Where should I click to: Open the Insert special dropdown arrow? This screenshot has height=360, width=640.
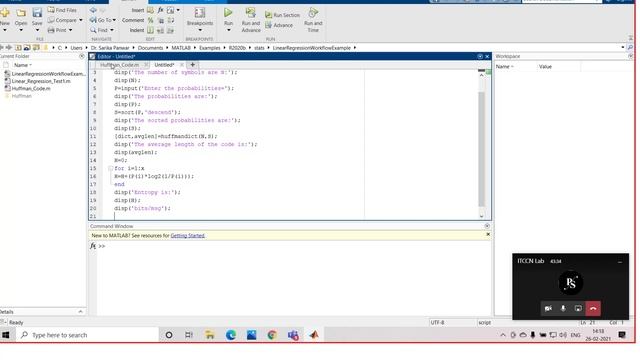[x=178, y=10]
